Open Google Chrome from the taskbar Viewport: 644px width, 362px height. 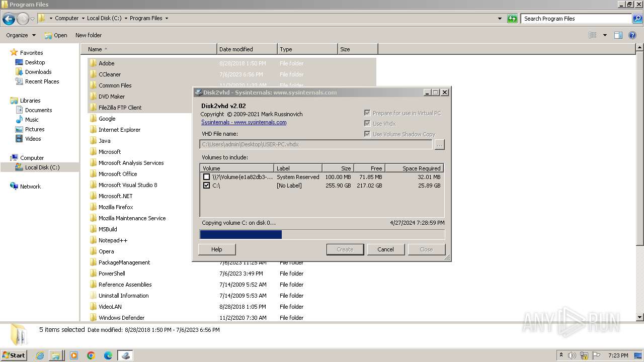tap(91, 355)
